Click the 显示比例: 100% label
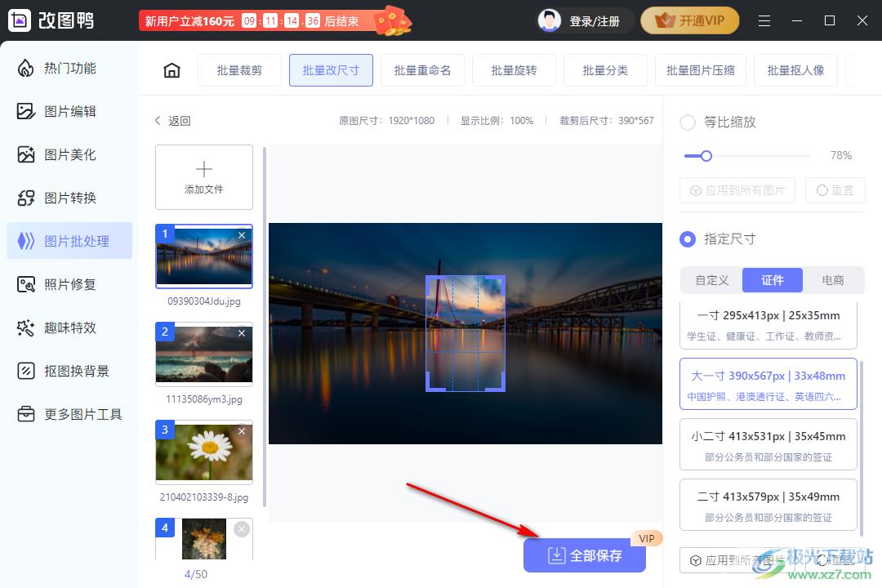Screen dimensions: 882x588 [x=497, y=120]
